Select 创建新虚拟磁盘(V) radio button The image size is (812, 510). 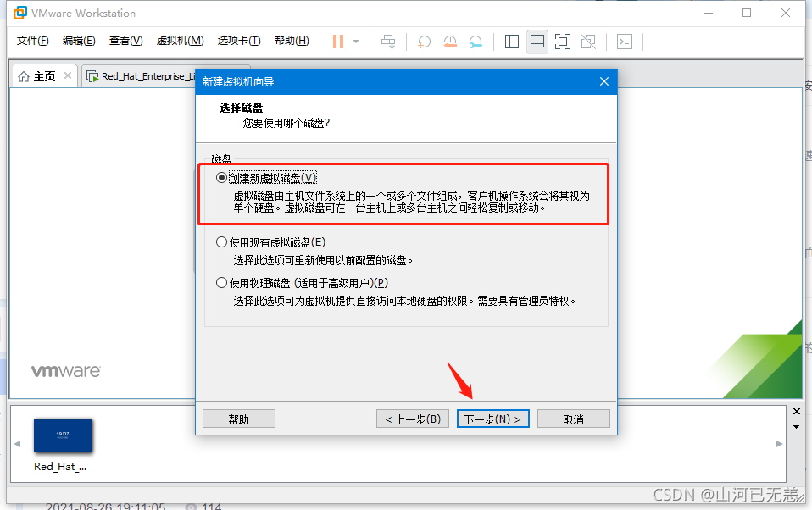pos(221,178)
